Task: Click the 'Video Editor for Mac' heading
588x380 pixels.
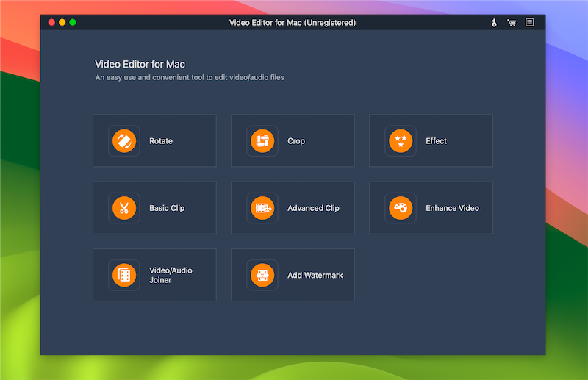Action: click(140, 64)
